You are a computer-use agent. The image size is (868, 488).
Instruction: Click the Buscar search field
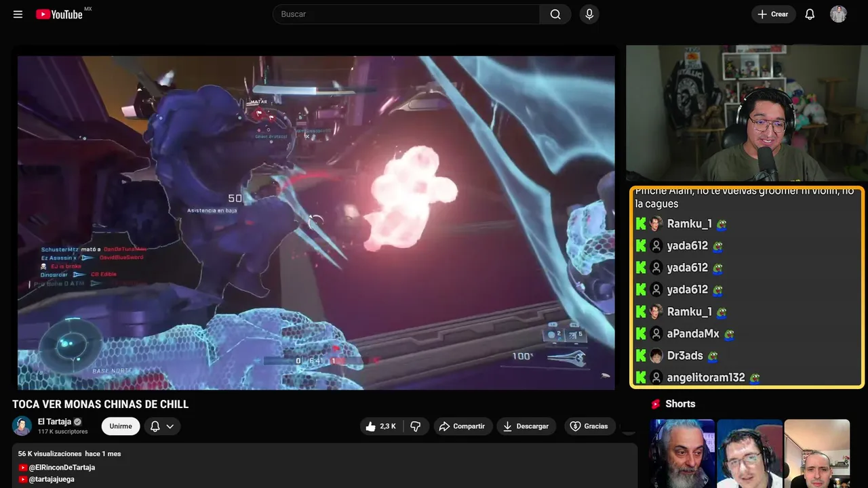[406, 14]
